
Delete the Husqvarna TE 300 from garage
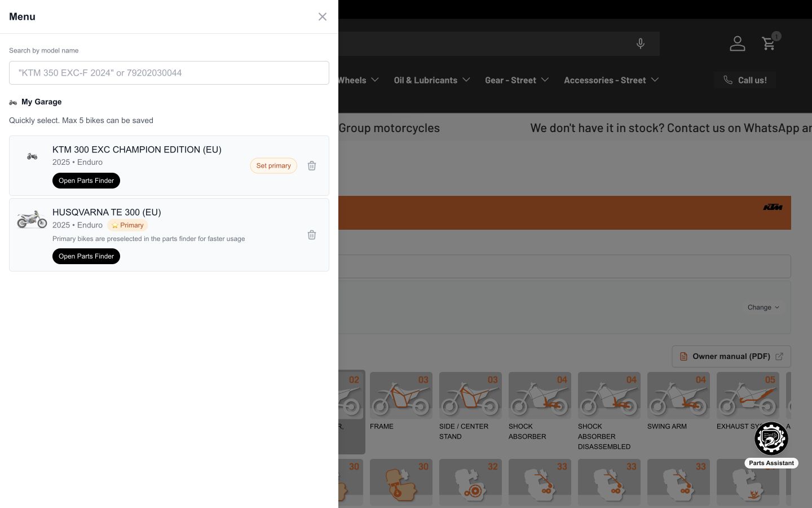(312, 235)
